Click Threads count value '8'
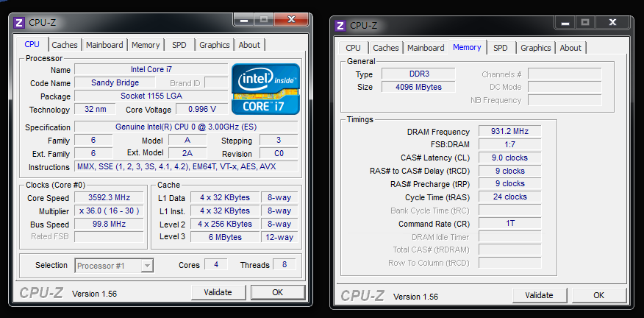The image size is (644, 318). pyautogui.click(x=285, y=264)
